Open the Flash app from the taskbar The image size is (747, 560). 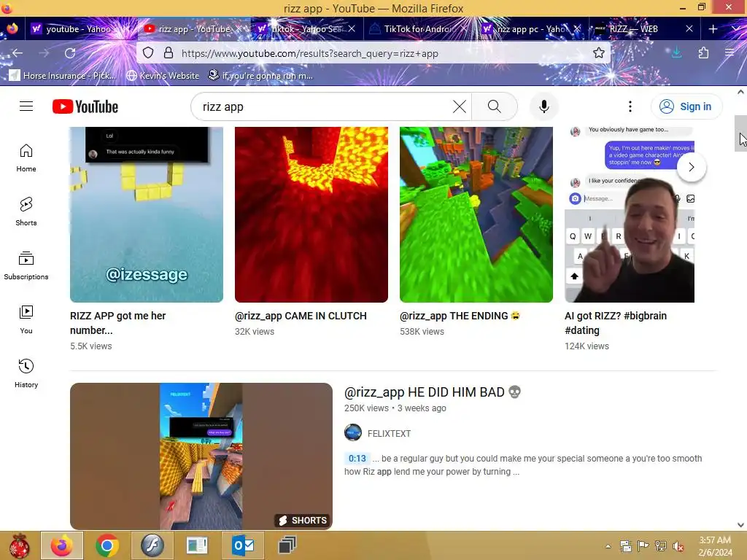click(x=152, y=545)
